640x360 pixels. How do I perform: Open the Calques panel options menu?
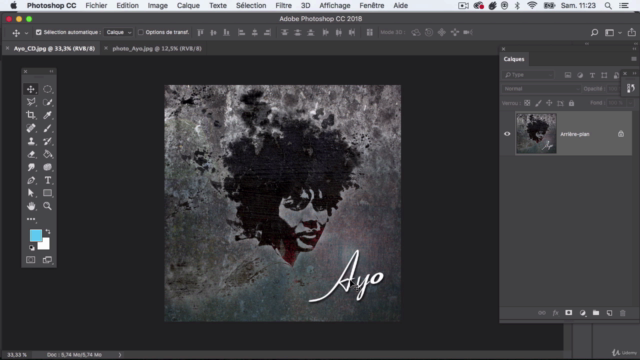point(633,59)
